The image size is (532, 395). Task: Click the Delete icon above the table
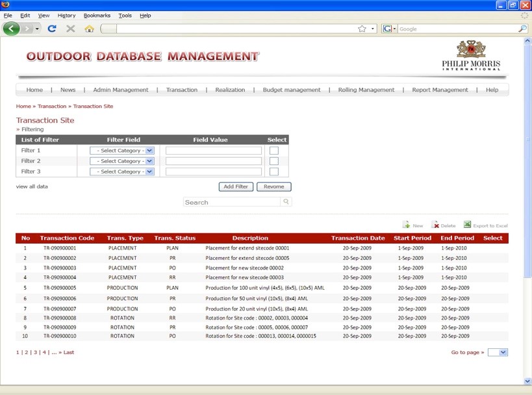coord(436,225)
